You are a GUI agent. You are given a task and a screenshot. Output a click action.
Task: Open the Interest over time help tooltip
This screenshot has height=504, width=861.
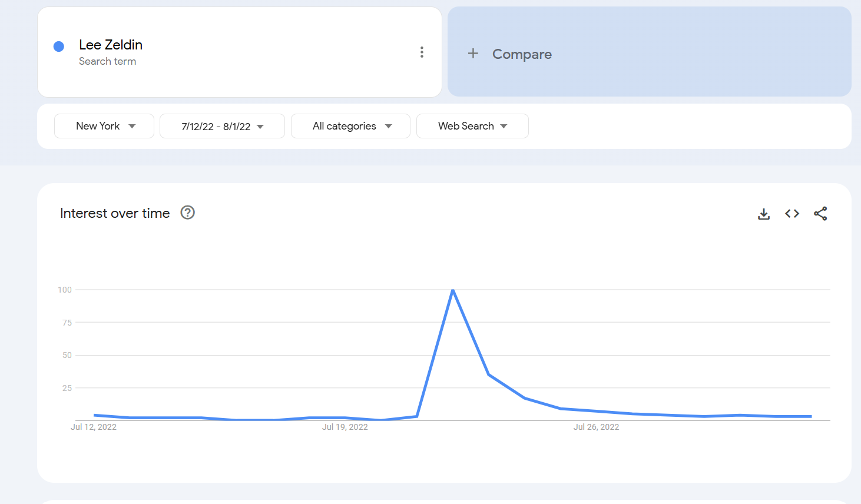pyautogui.click(x=187, y=213)
